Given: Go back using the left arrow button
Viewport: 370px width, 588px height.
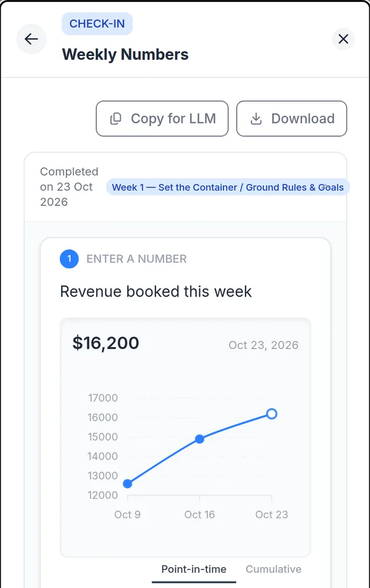Looking at the screenshot, I should 31,39.
